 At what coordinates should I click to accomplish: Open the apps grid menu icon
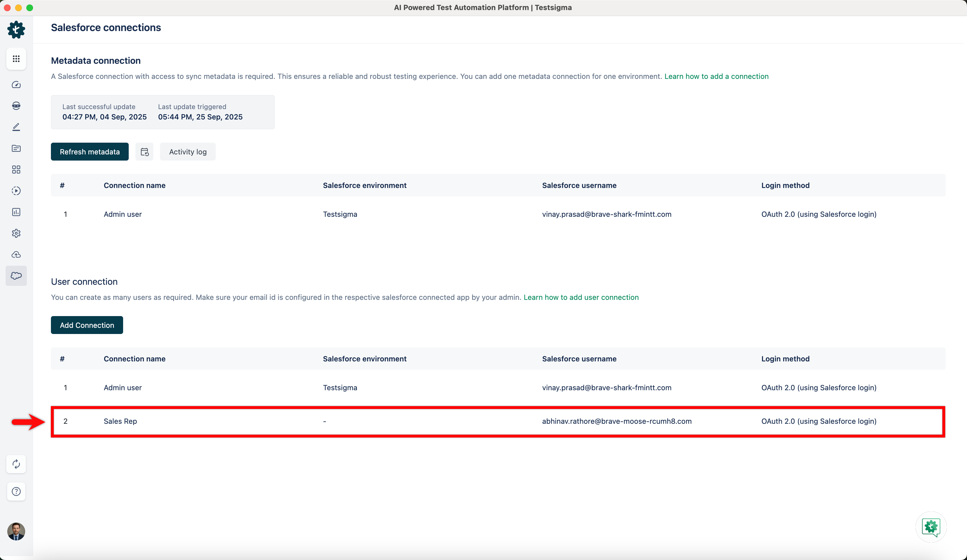[x=16, y=59]
